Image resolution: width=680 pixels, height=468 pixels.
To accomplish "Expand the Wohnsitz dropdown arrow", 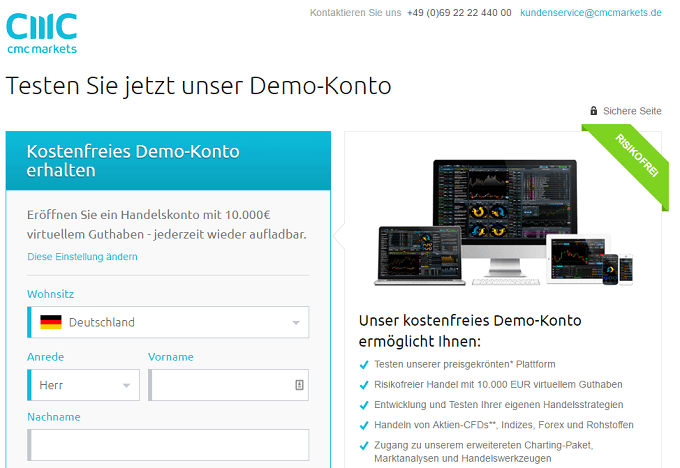I will tap(296, 323).
